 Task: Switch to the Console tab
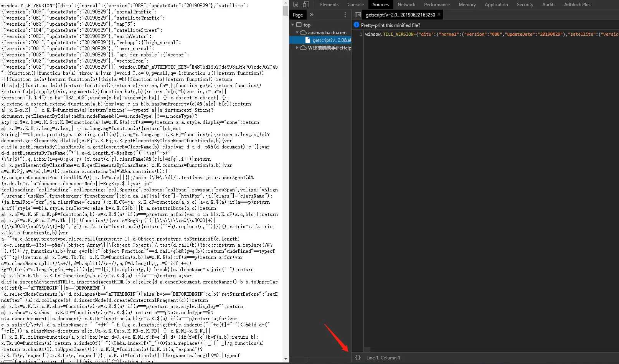(355, 5)
